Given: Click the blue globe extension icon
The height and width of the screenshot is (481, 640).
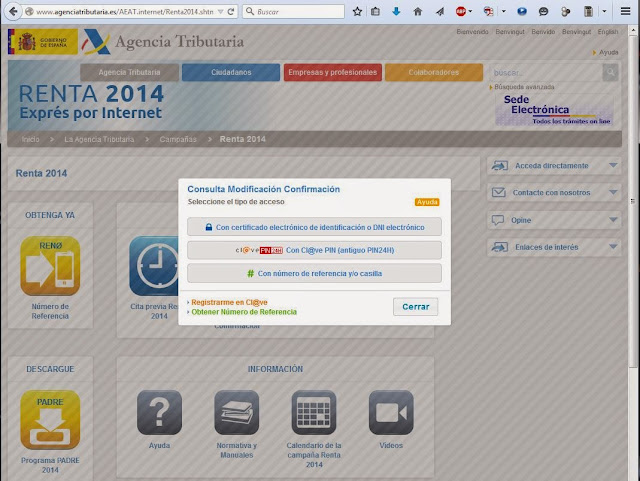Looking at the screenshot, I should coord(522,11).
